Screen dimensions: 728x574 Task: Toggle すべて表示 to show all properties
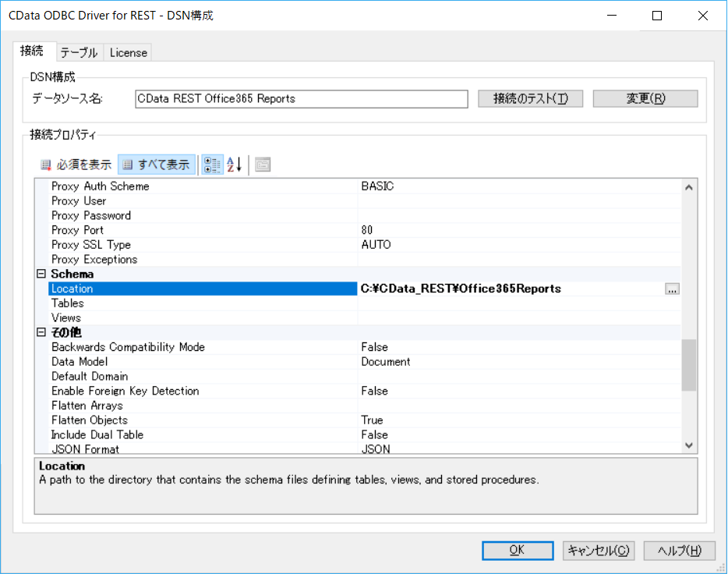click(157, 165)
